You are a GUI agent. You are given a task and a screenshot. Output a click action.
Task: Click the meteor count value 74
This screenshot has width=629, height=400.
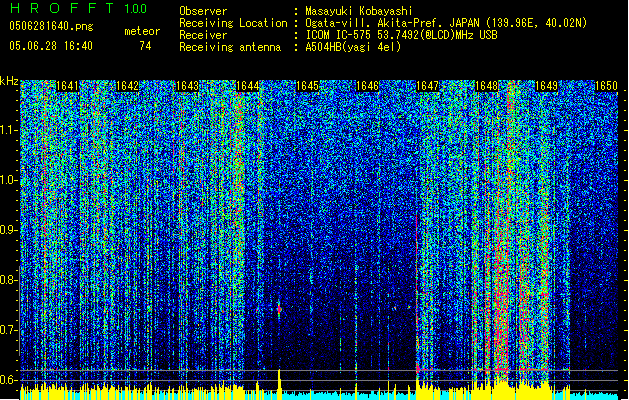point(145,46)
